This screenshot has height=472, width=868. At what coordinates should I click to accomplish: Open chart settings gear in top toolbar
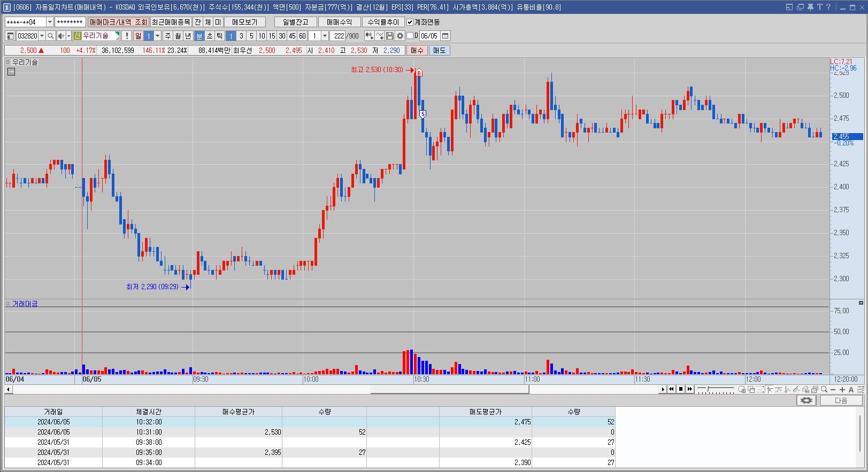click(400, 36)
